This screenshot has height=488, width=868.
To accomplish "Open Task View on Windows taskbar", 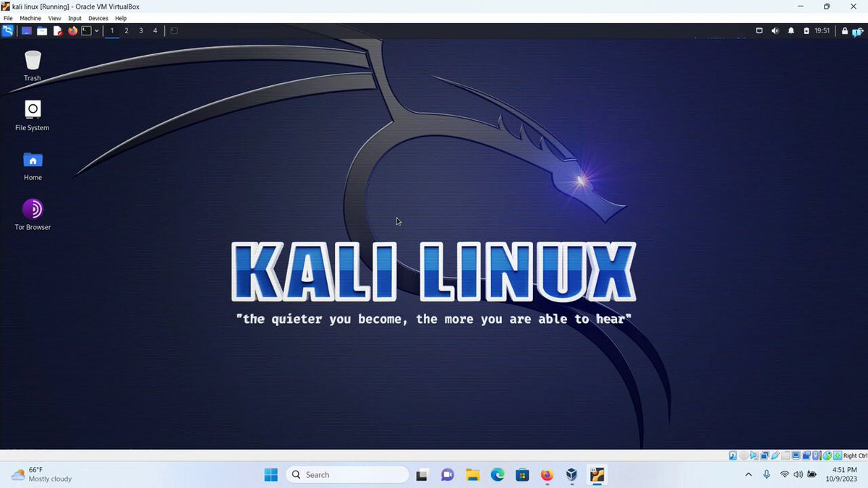I will (x=422, y=475).
